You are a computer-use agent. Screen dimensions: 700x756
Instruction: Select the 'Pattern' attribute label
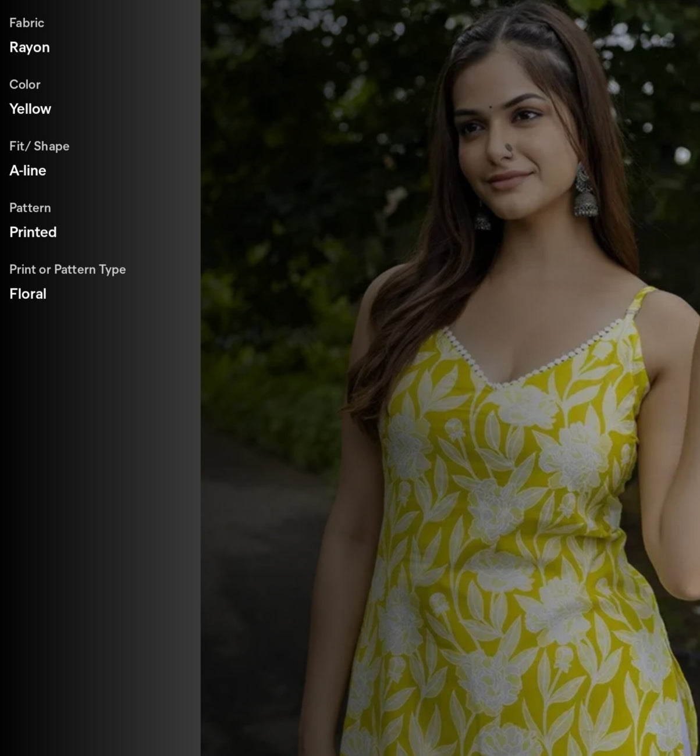click(x=30, y=208)
